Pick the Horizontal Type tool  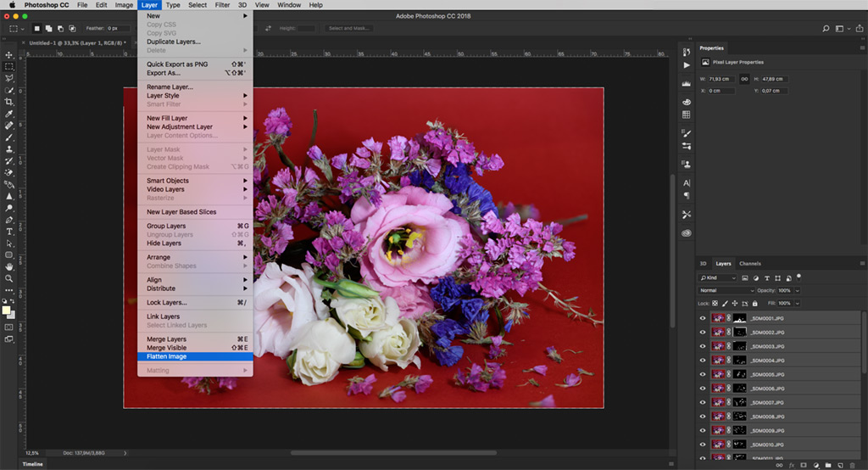tap(9, 231)
